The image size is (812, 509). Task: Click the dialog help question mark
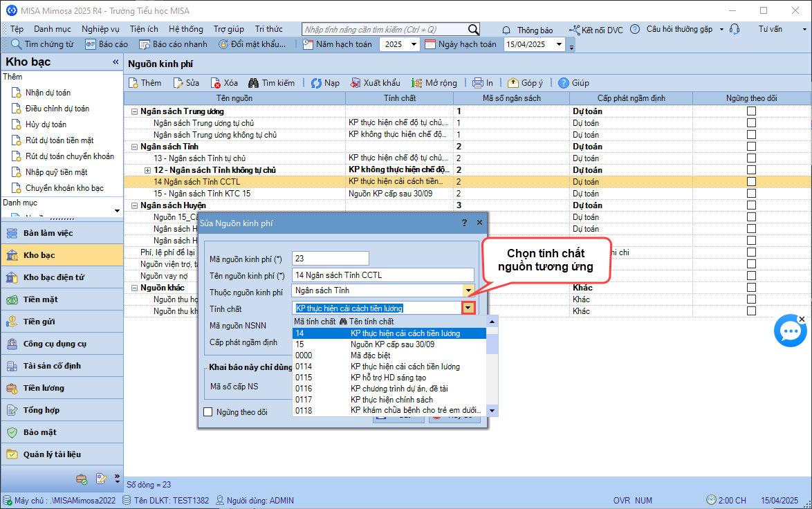[464, 223]
